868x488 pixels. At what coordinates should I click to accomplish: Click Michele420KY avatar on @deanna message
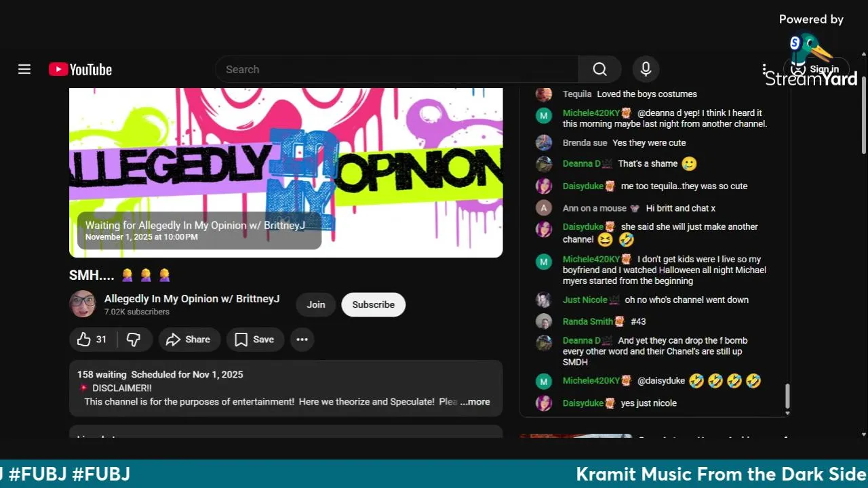pyautogui.click(x=544, y=116)
